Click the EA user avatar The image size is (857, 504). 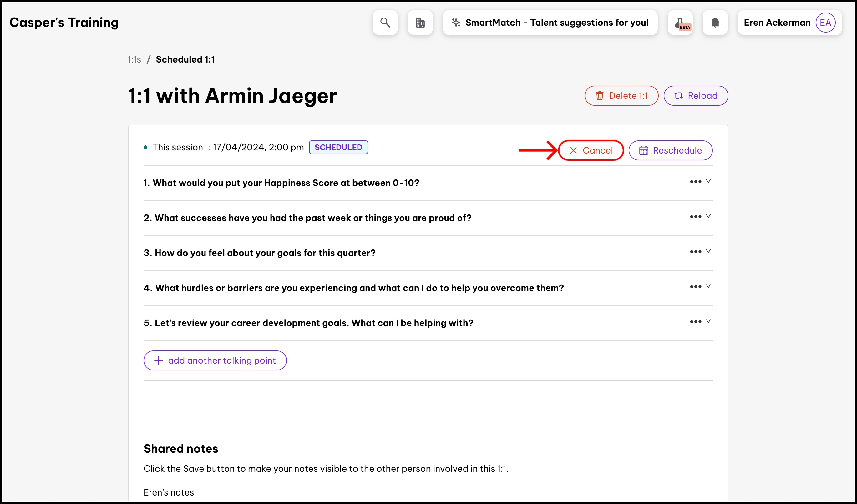pos(825,23)
